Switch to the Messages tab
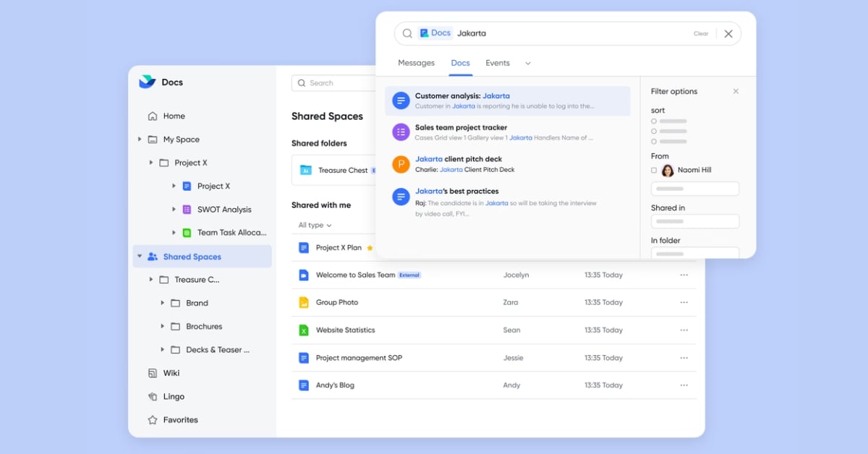The height and width of the screenshot is (454, 868). [416, 64]
